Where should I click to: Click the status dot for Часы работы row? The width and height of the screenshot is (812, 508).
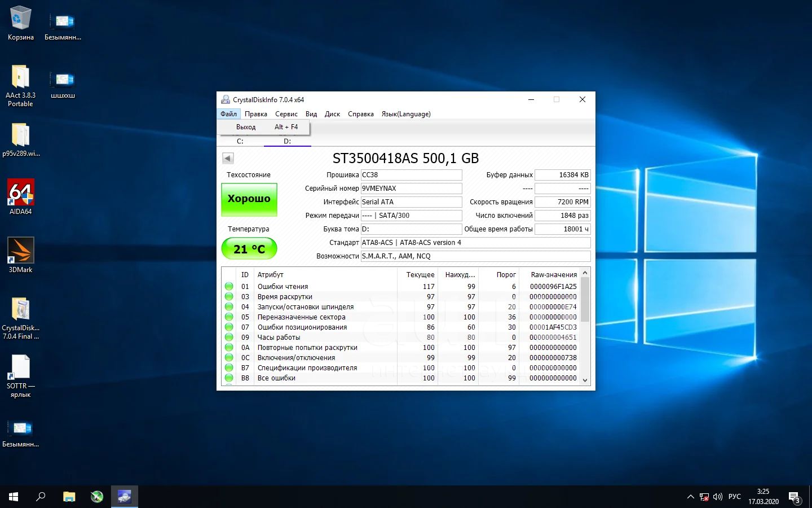[229, 337]
